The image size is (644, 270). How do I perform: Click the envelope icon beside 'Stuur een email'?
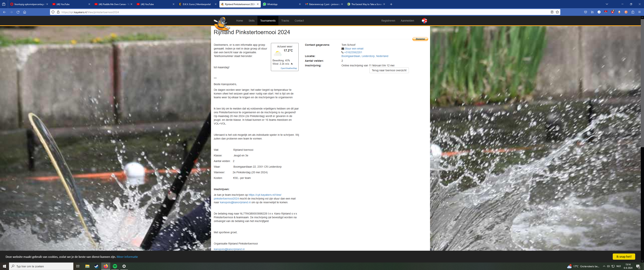(x=343, y=49)
